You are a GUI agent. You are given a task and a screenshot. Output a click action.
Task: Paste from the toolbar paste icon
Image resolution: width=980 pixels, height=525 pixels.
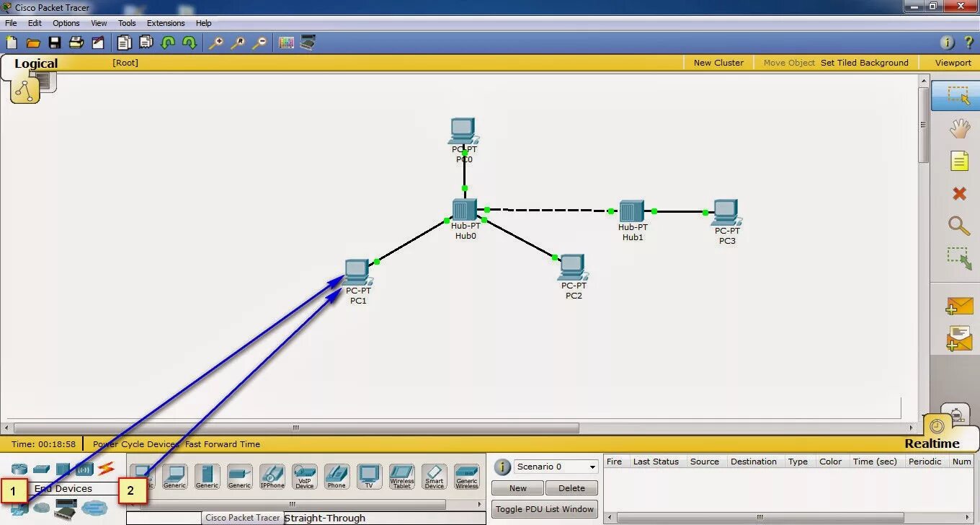(x=146, y=43)
